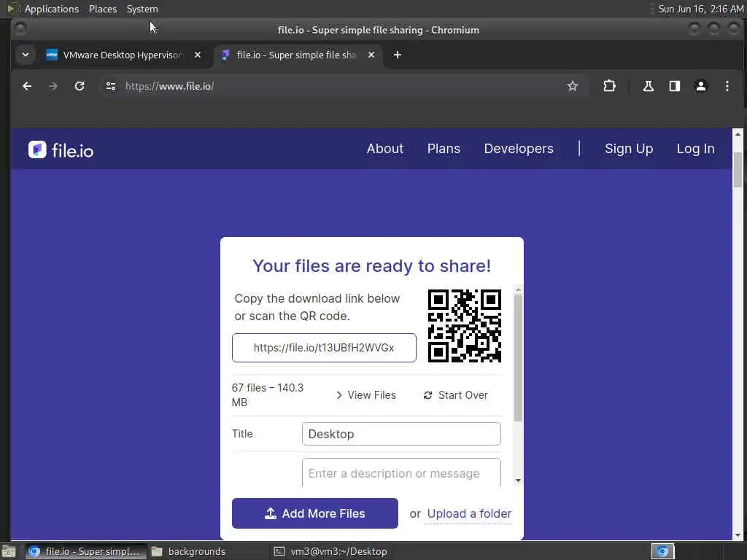This screenshot has width=747, height=560.
Task: Click the forward navigation arrow
Action: 53,86
